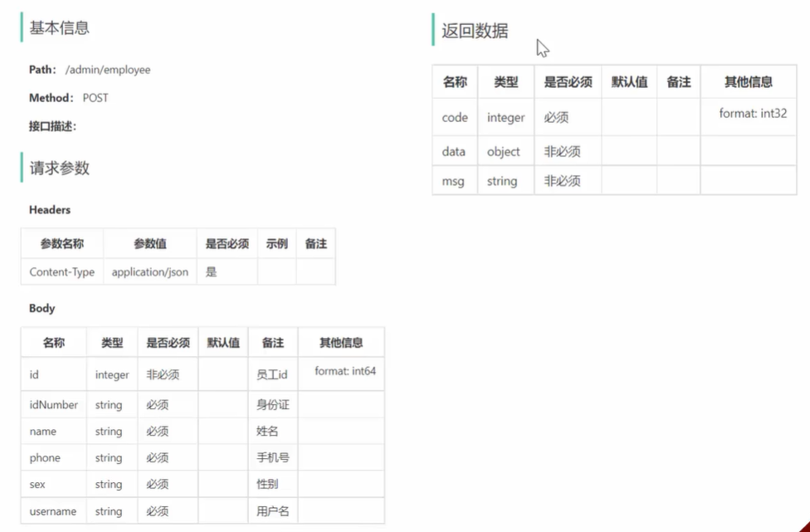Select the msg field in return table
Viewport: 810px width, 532px height.
point(453,181)
